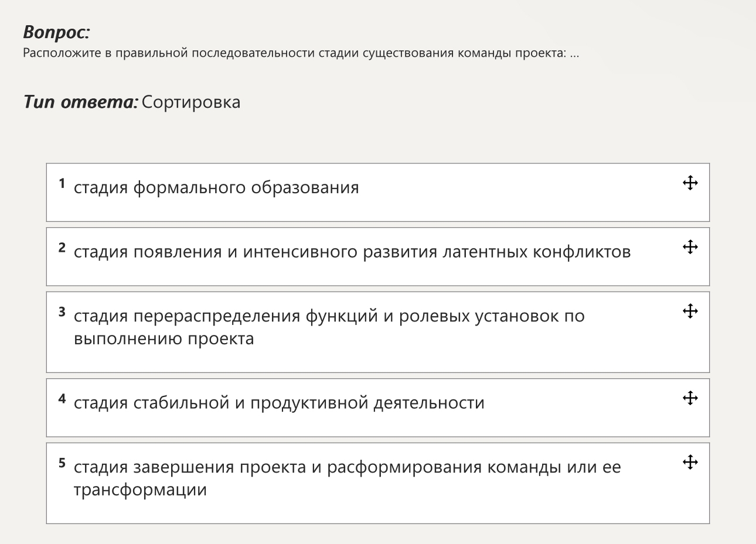The width and height of the screenshot is (756, 544).
Task: Click move icon of 'перераспределения функций' item
Action: click(x=690, y=311)
